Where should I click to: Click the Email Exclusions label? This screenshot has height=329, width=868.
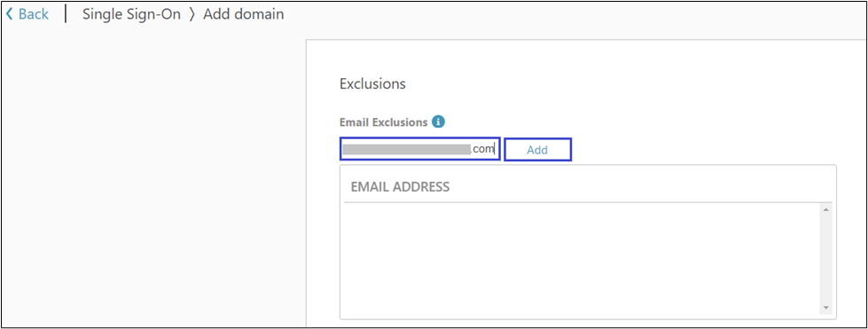(x=384, y=121)
